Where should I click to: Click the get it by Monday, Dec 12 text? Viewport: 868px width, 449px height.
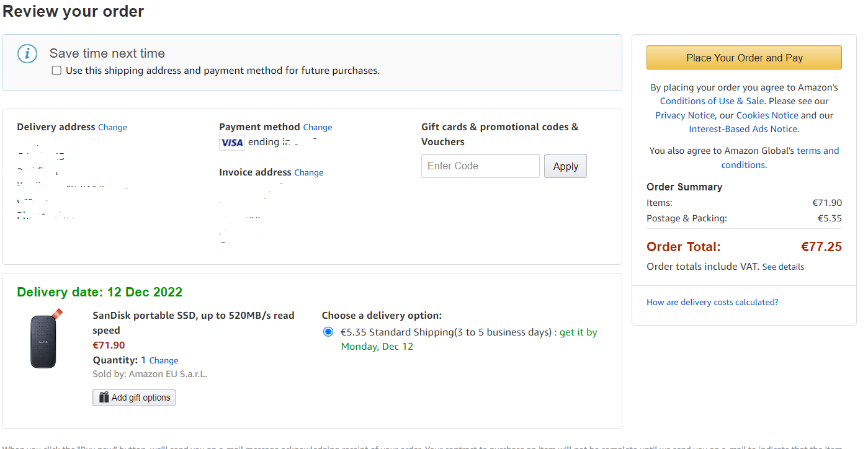click(469, 339)
